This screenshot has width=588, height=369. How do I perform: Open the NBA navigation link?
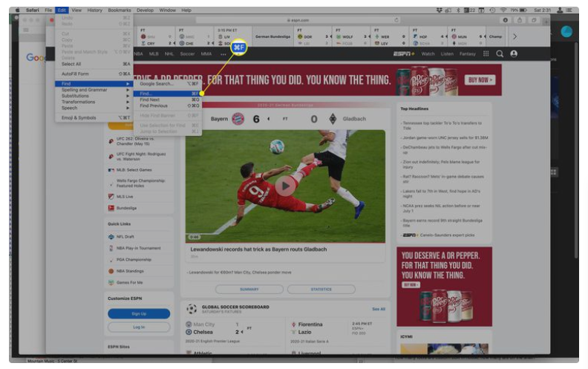(x=138, y=54)
